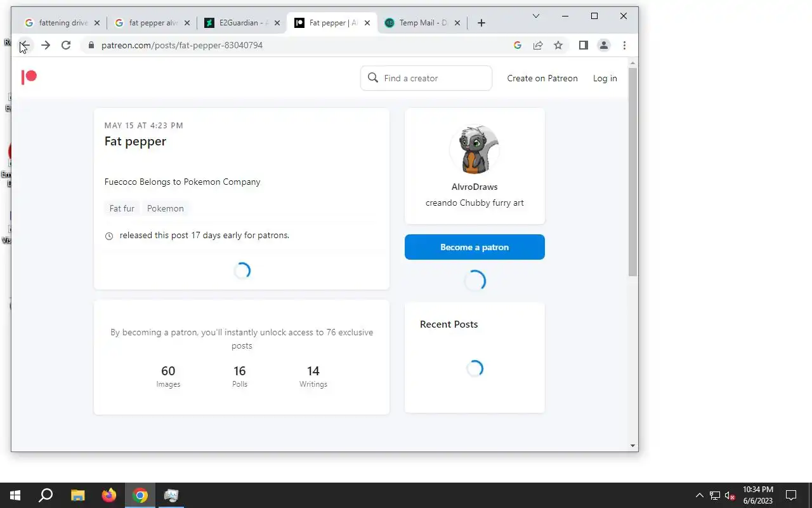Close the 'fattening drive' tab
The height and width of the screenshot is (508, 812).
(x=97, y=23)
